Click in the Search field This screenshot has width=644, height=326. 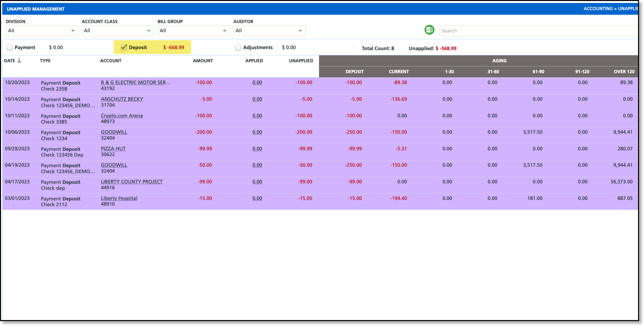click(537, 31)
